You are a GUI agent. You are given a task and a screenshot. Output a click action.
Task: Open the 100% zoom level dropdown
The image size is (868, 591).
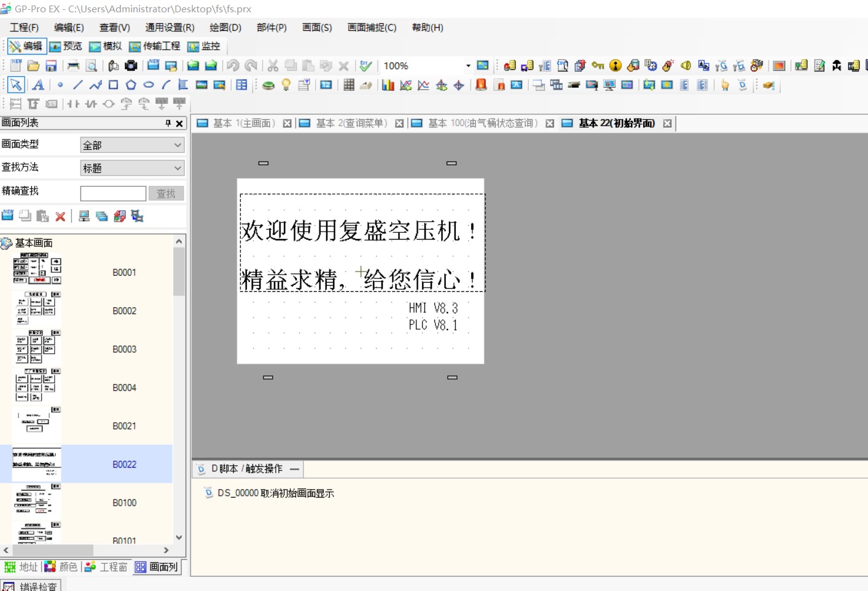[468, 66]
